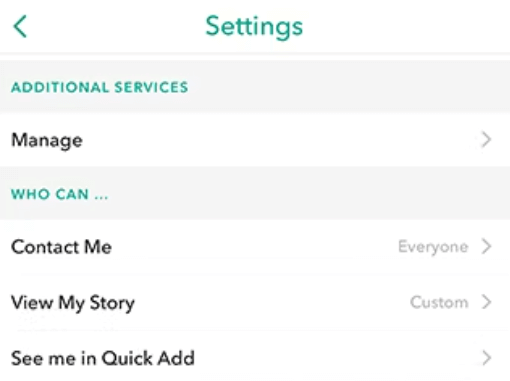Open the Manage additional services row

(255, 140)
